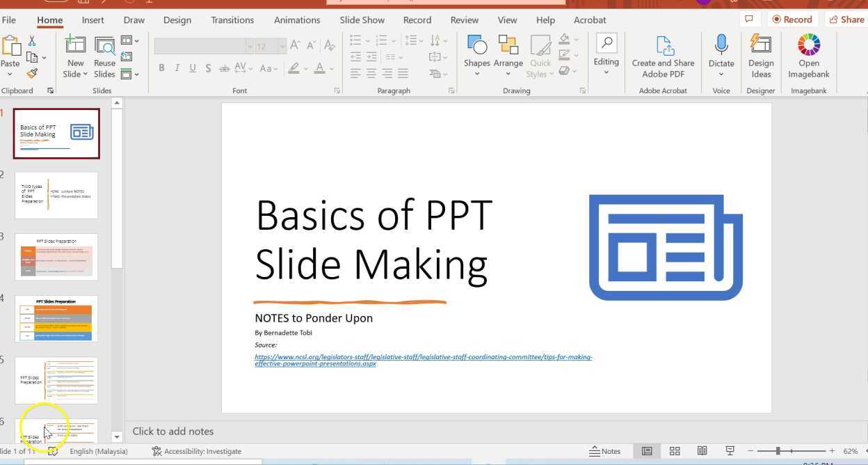868x465 pixels.
Task: Toggle italic formatting
Action: 177,68
